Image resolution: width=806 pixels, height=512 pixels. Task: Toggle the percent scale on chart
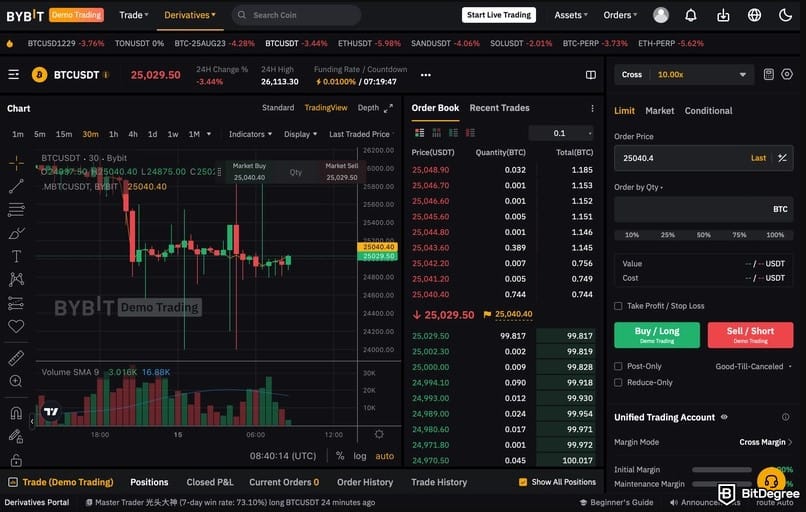point(340,456)
